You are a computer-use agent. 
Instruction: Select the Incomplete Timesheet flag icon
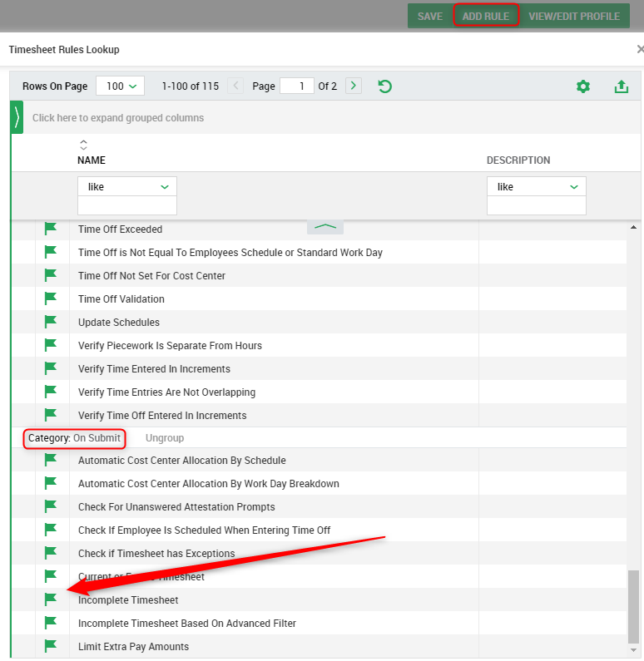[x=51, y=599]
